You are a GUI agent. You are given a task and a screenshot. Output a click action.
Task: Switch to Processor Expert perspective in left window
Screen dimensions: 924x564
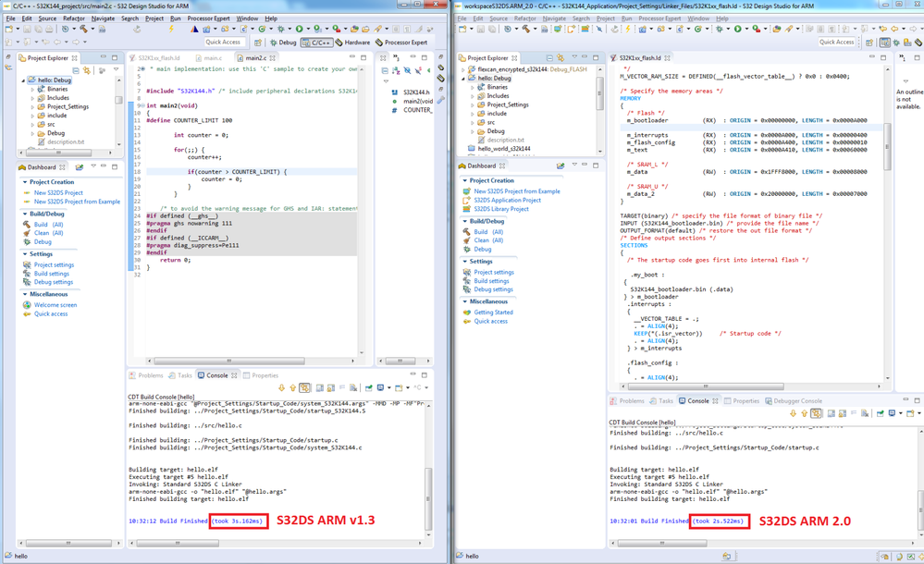[401, 43]
